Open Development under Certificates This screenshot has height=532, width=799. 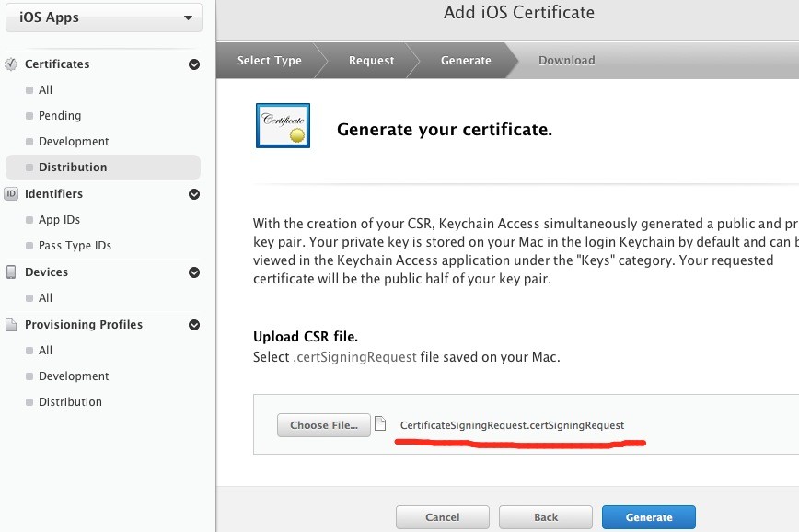click(74, 141)
